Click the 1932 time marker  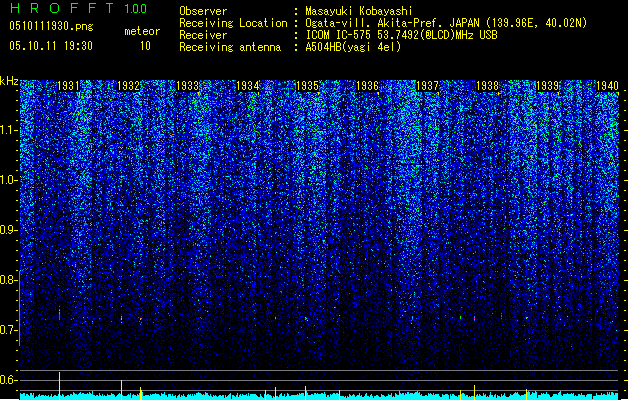[x=128, y=86]
